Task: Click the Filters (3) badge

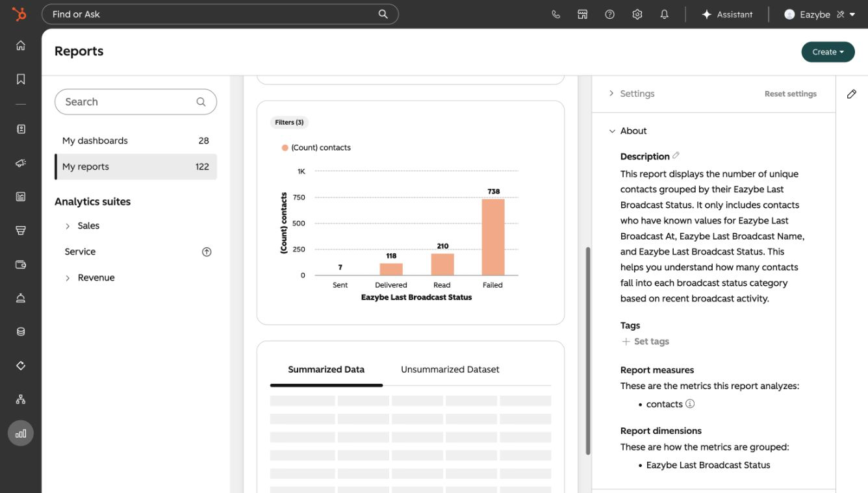Action: [289, 122]
